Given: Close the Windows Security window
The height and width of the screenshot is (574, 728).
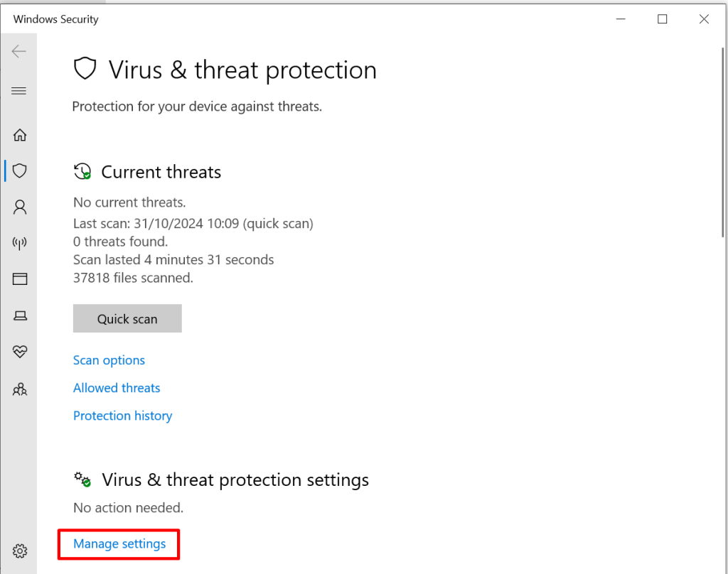Looking at the screenshot, I should click(x=704, y=19).
